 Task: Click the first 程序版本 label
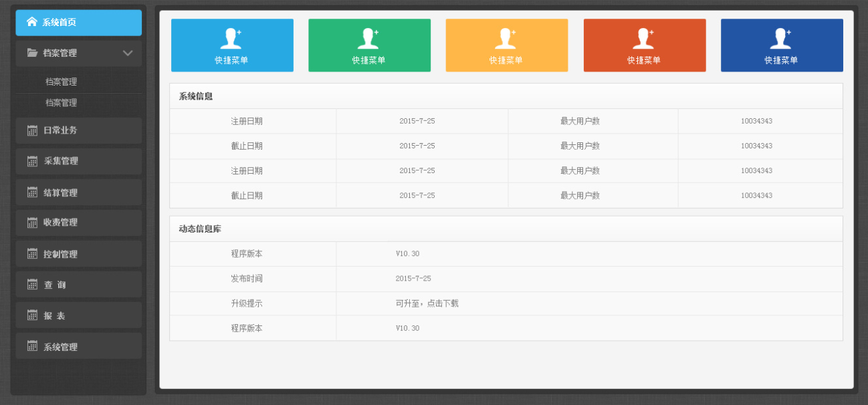[247, 254]
